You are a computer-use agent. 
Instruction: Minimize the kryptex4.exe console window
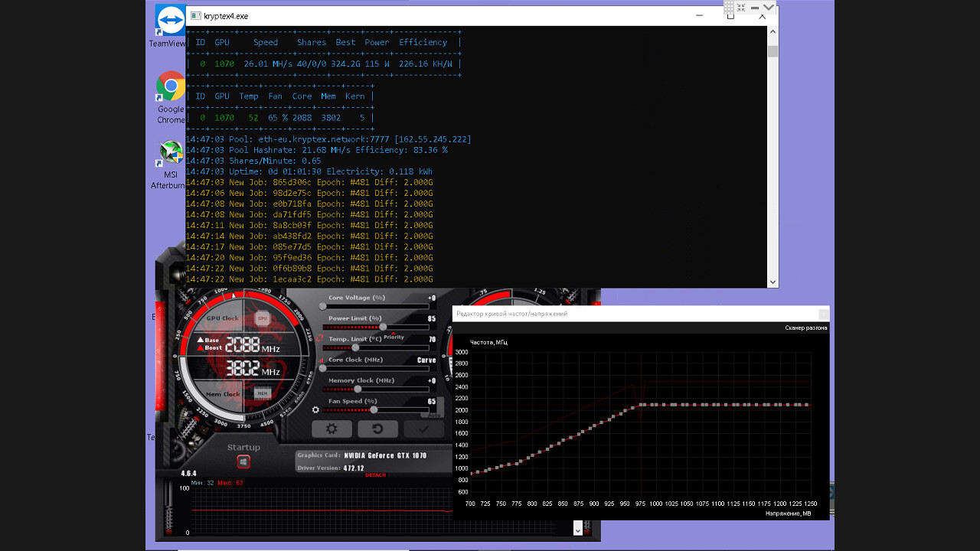tap(699, 15)
